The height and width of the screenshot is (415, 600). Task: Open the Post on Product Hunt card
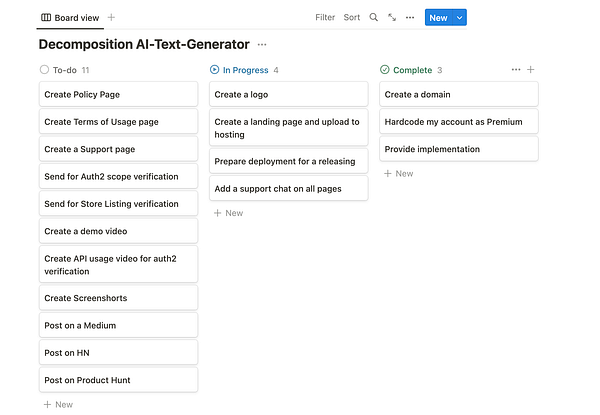[x=118, y=380]
